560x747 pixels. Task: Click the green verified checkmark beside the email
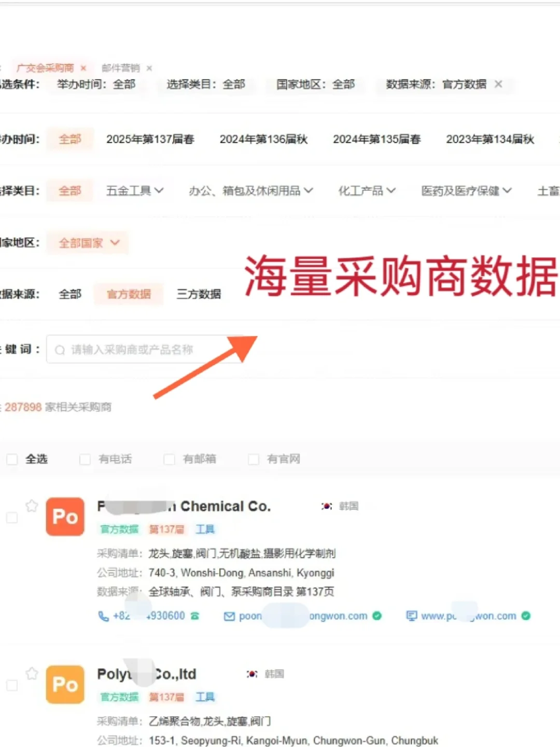coord(376,616)
